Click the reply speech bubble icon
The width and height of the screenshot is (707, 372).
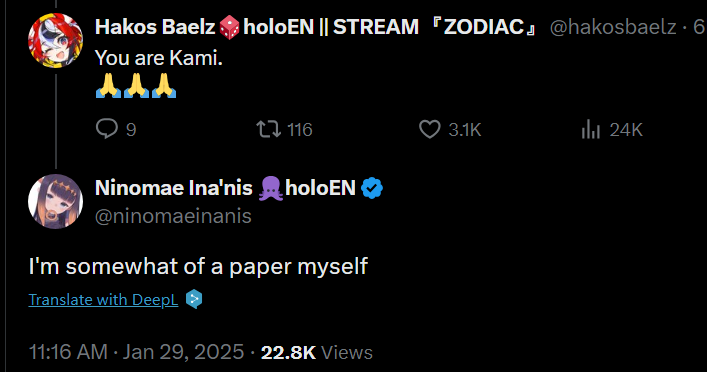click(107, 129)
